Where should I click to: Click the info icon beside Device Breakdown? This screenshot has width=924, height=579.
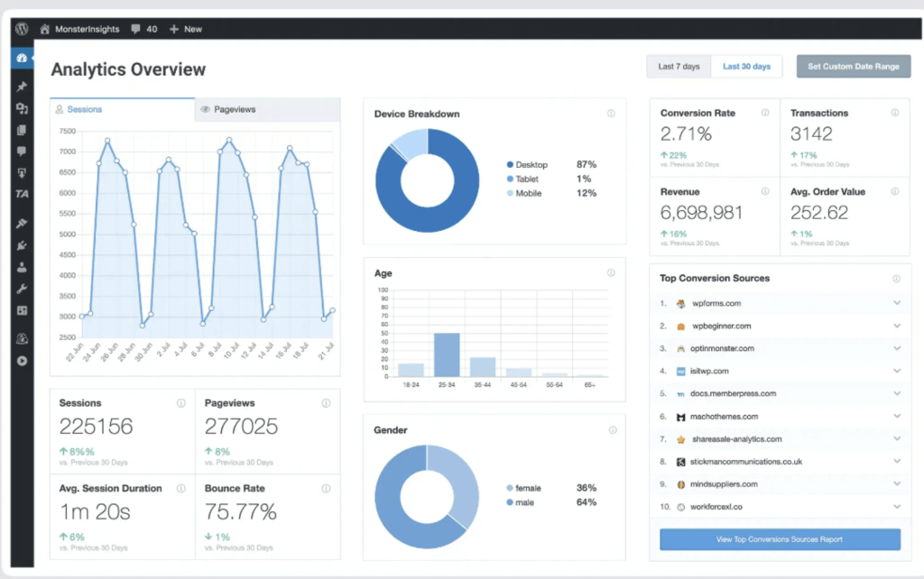[611, 114]
